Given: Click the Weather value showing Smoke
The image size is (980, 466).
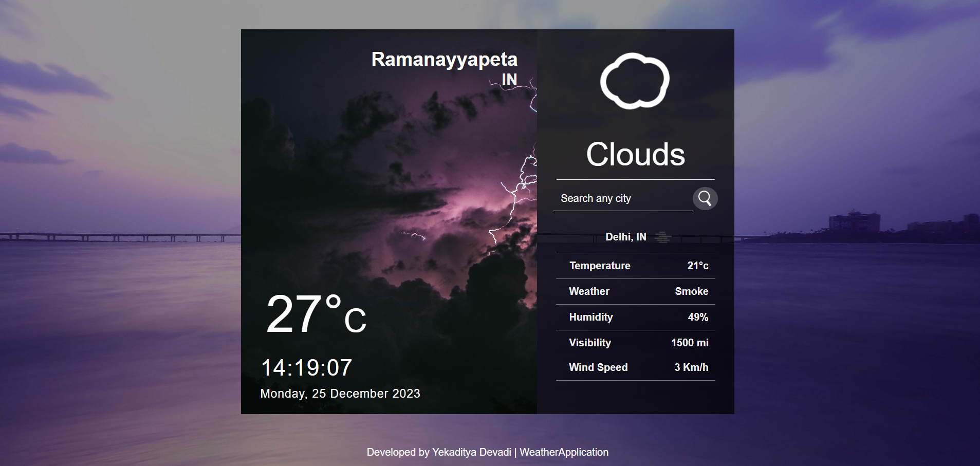Looking at the screenshot, I should (692, 291).
